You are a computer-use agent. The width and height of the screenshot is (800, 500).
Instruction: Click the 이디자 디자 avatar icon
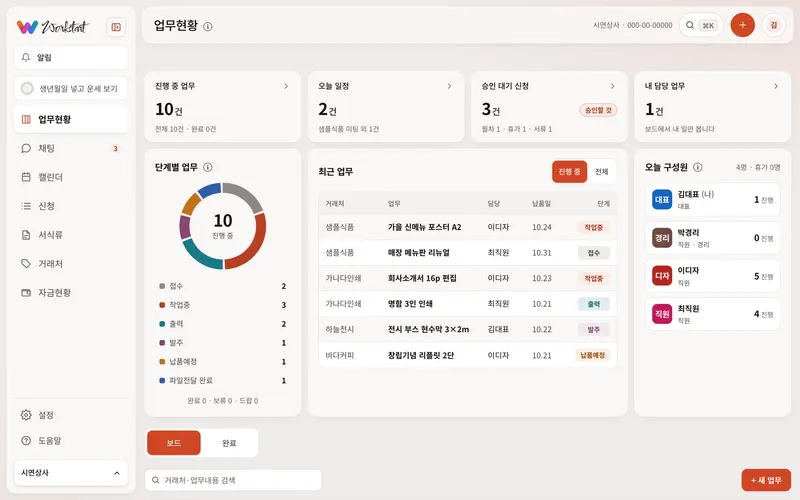pos(662,276)
